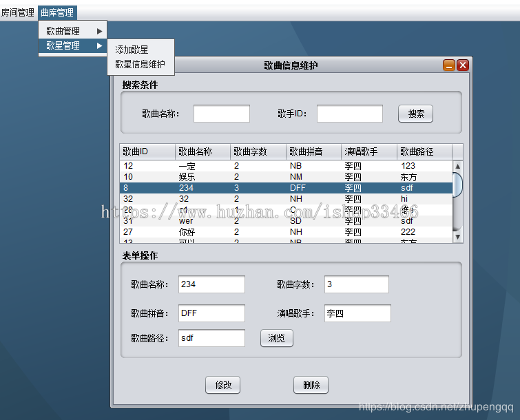The image size is (520, 420).
Task: Click the 123 path cell
Action: [x=424, y=166]
